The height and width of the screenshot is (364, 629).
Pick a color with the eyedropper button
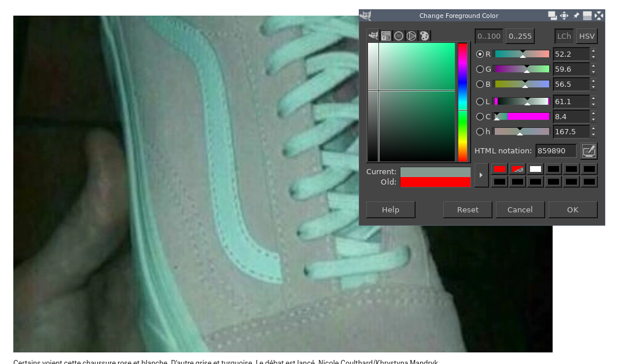pyautogui.click(x=589, y=151)
